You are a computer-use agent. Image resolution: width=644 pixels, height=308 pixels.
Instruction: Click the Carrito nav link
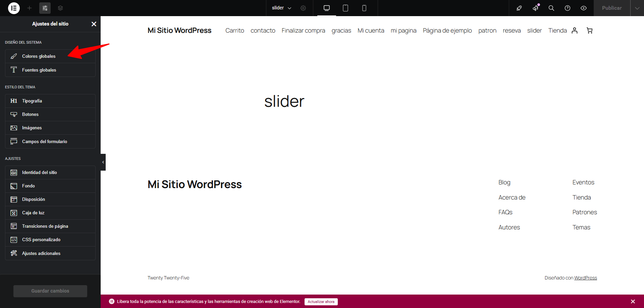click(235, 31)
